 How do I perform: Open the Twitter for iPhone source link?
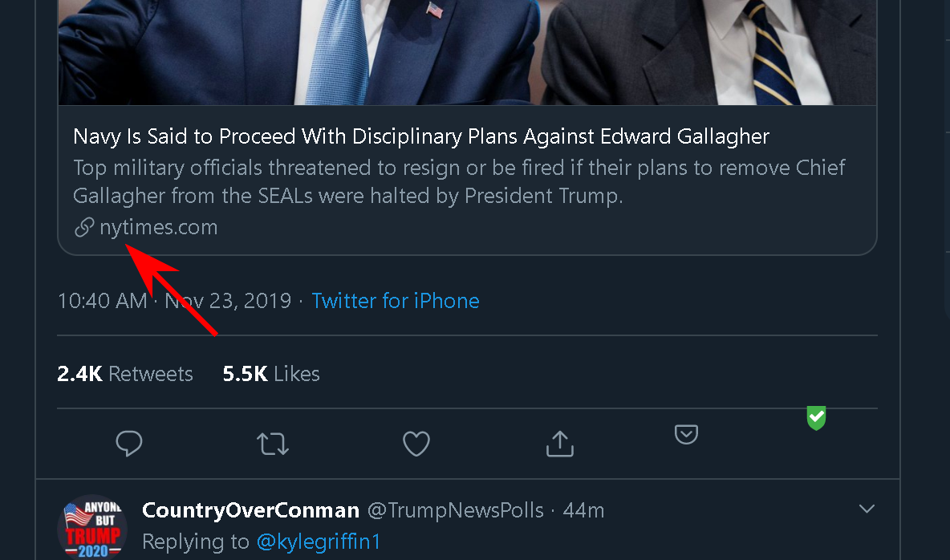pyautogui.click(x=396, y=301)
